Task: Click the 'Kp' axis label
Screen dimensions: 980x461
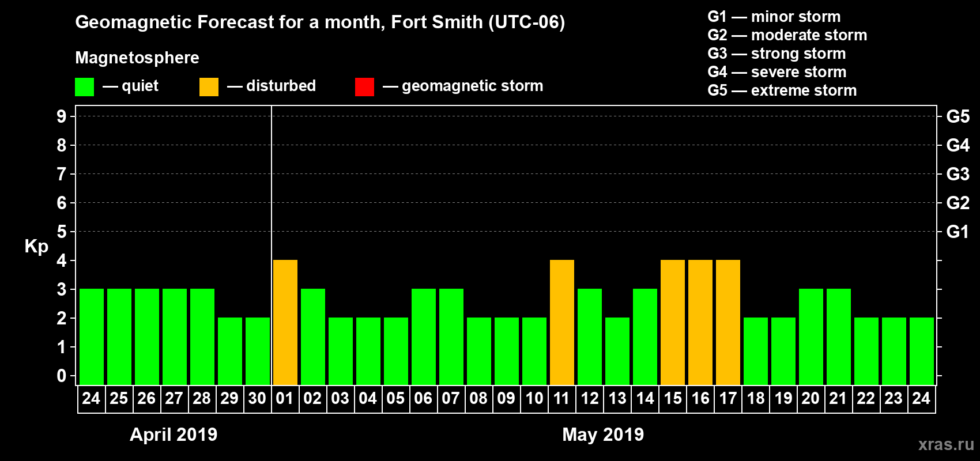Action: pyautogui.click(x=36, y=247)
